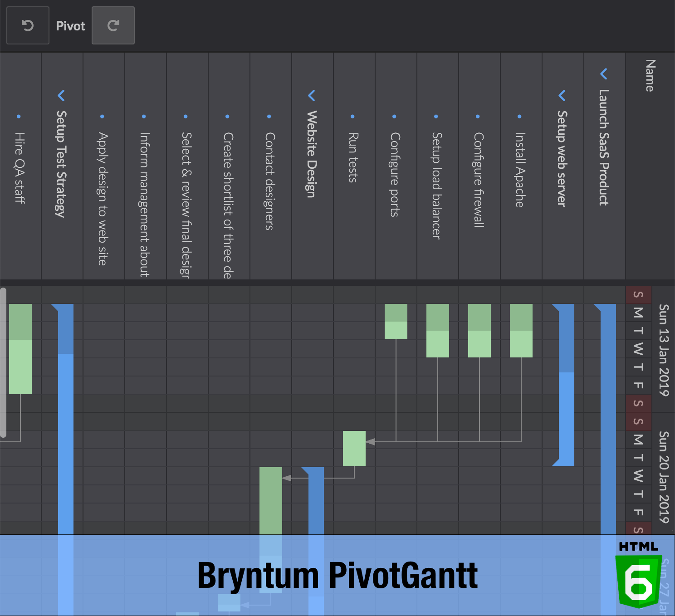Click the Setup web server summary bar
This screenshot has width=675, height=616.
pyautogui.click(x=566, y=385)
